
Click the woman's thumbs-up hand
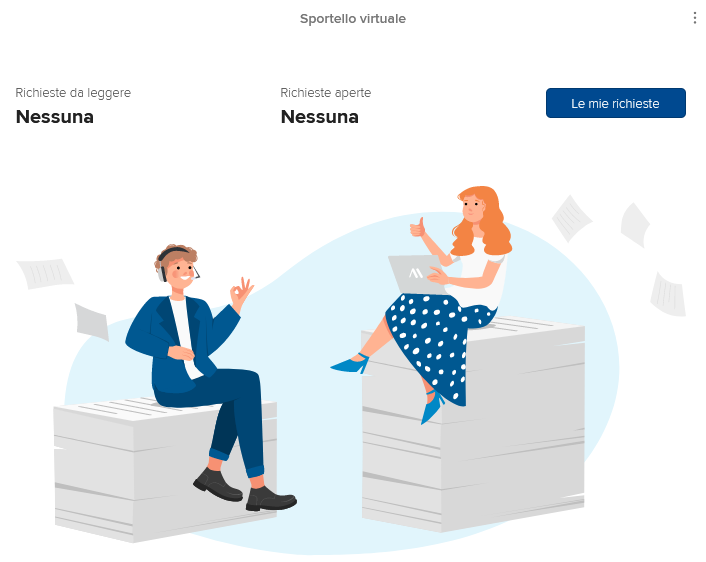tap(417, 228)
